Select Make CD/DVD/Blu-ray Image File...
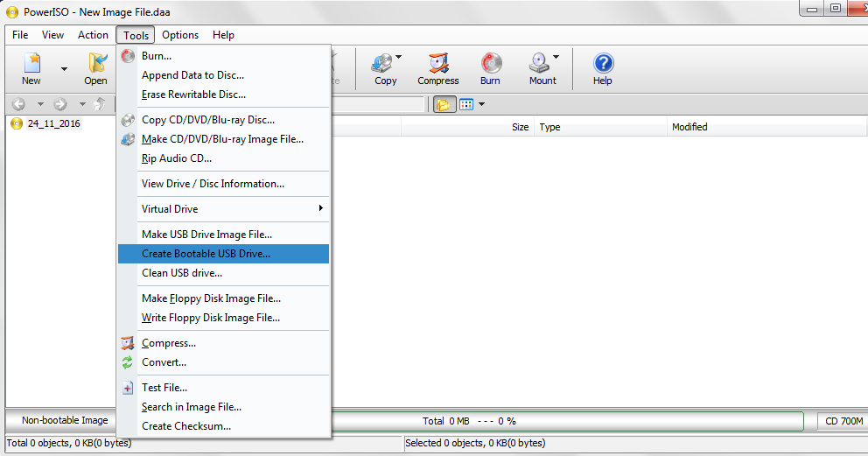The height and width of the screenshot is (456, 868). pos(224,139)
